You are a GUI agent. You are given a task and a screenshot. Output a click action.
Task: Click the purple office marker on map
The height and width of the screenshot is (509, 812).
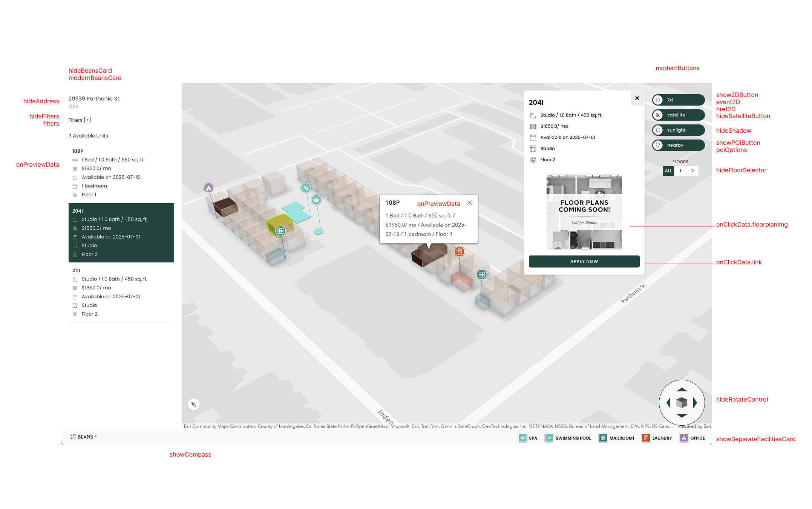click(209, 188)
